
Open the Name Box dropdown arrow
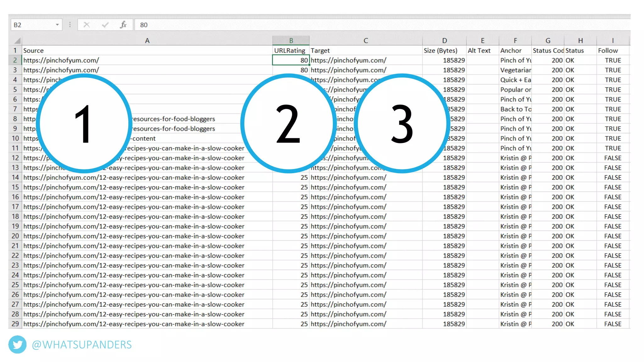[x=57, y=25]
